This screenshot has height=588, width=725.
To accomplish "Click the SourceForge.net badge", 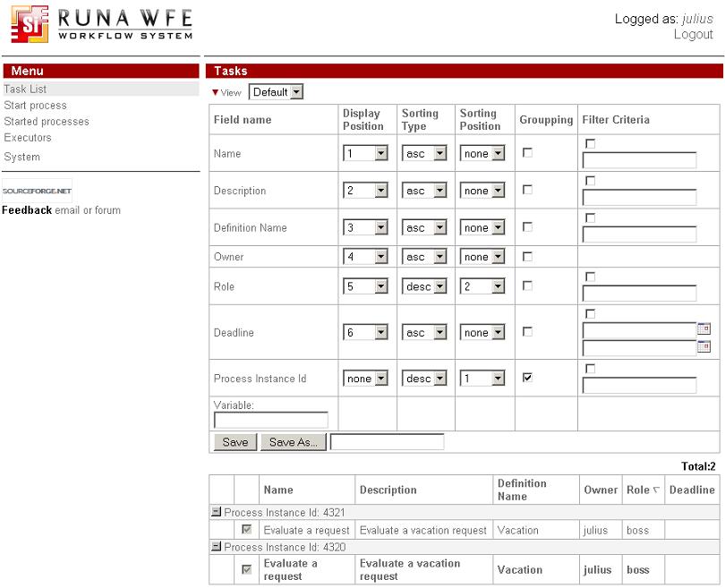I will point(37,191).
